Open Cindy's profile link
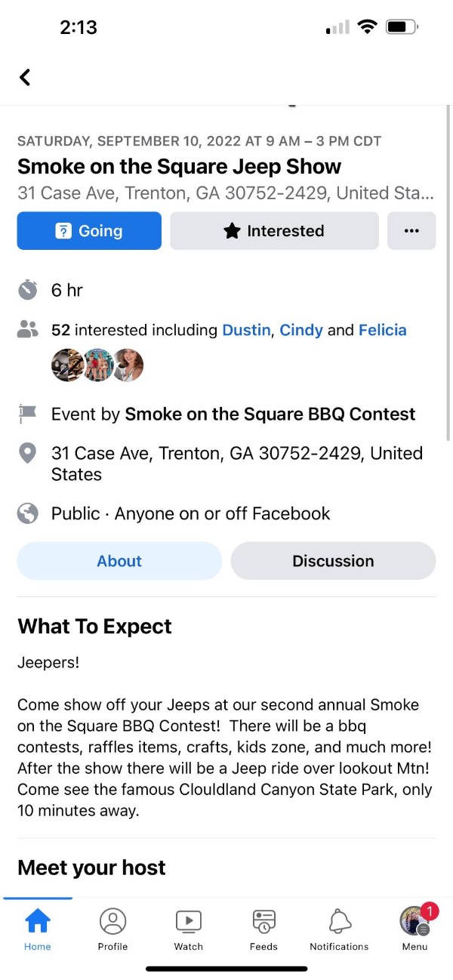 point(301,330)
